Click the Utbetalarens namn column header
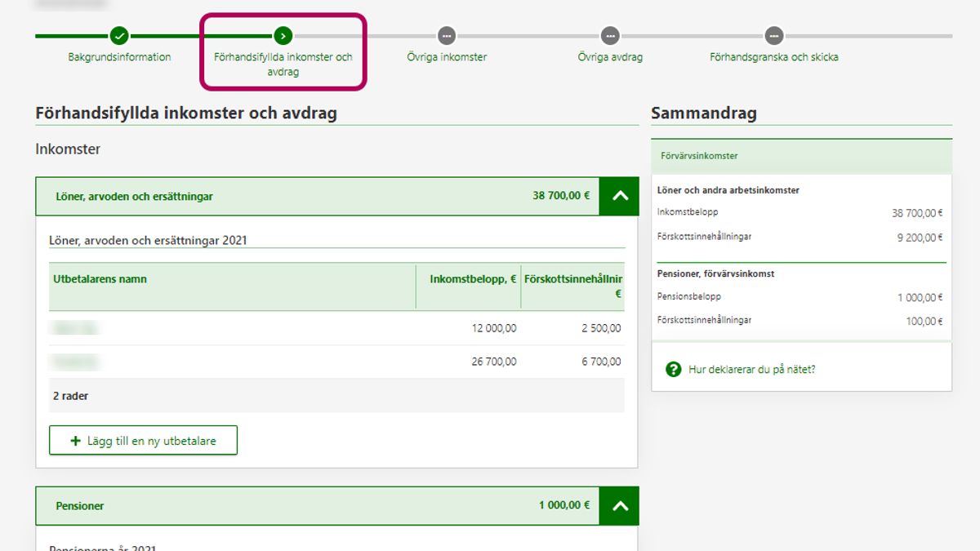Viewport: 980px width, 551px height. 100,279
